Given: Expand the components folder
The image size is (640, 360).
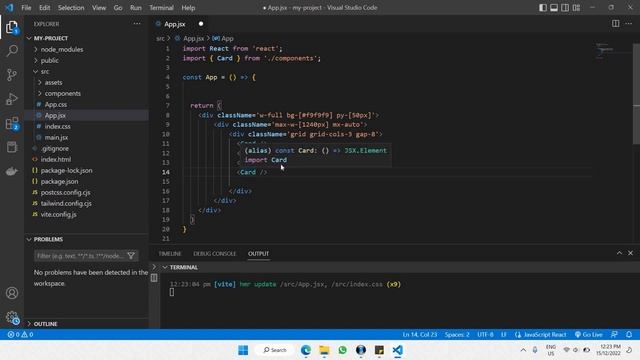Looking at the screenshot, I should coord(87,93).
